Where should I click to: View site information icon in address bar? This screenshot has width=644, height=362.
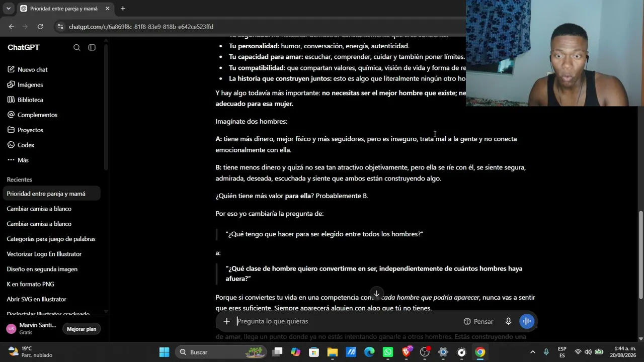point(60,27)
